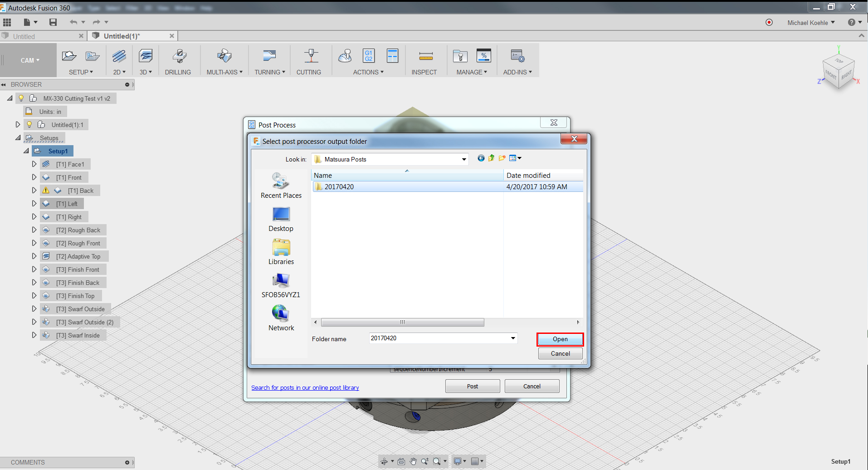Expand the [T1] Face1 operation

pyautogui.click(x=34, y=164)
